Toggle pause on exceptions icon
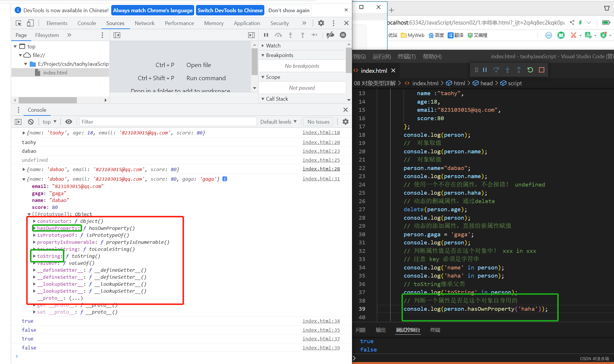 [x=343, y=35]
